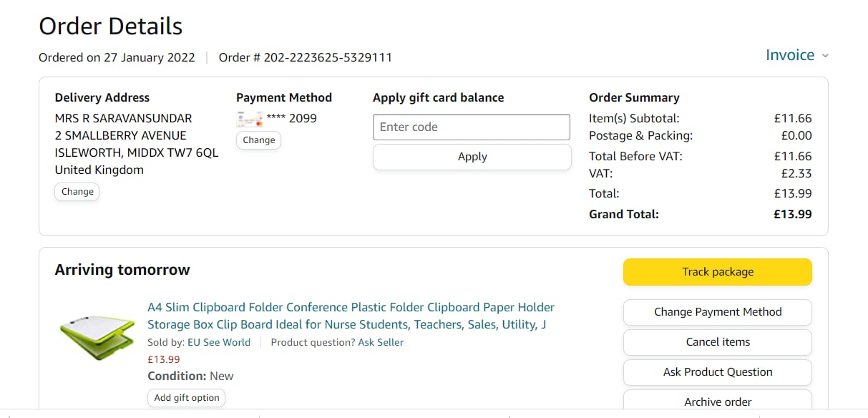Click the payment card icon
This screenshot has width=868, height=418.
pos(250,119)
